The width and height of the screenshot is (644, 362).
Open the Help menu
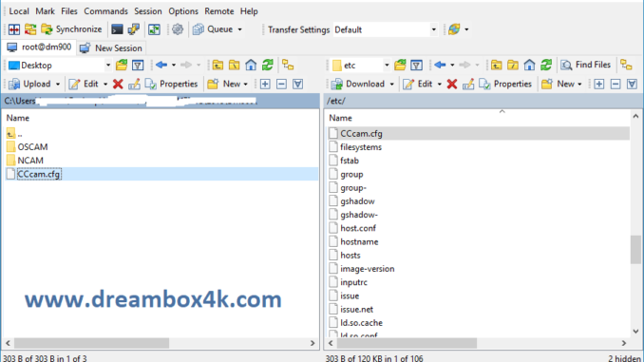pyautogui.click(x=249, y=11)
